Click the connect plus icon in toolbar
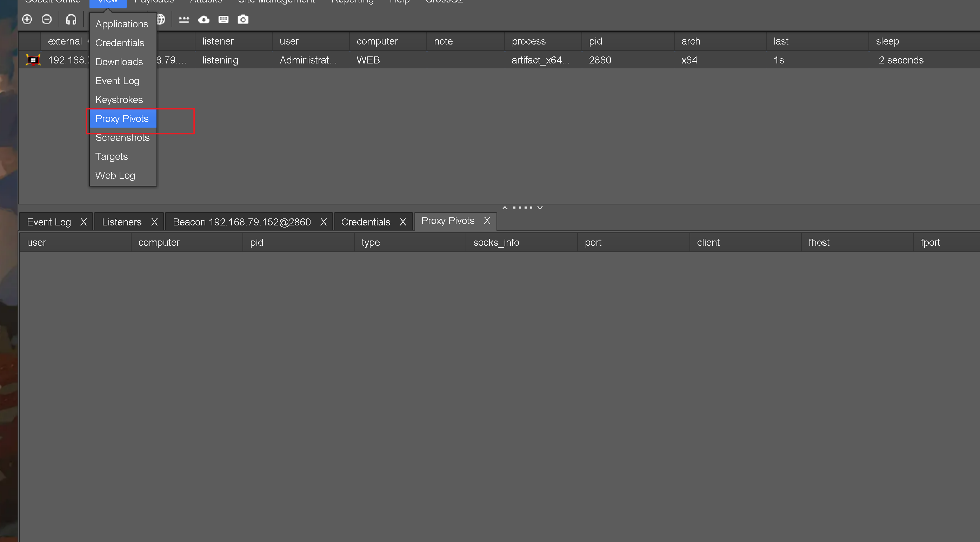This screenshot has height=542, width=980. coord(27,19)
